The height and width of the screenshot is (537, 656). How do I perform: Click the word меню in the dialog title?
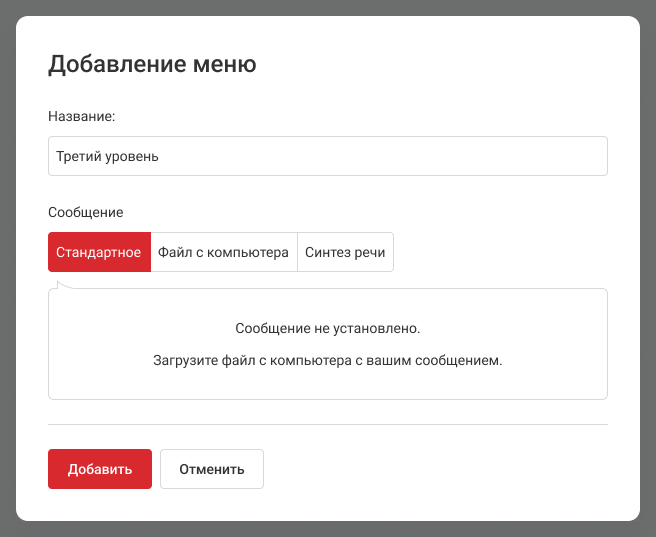coord(225,65)
